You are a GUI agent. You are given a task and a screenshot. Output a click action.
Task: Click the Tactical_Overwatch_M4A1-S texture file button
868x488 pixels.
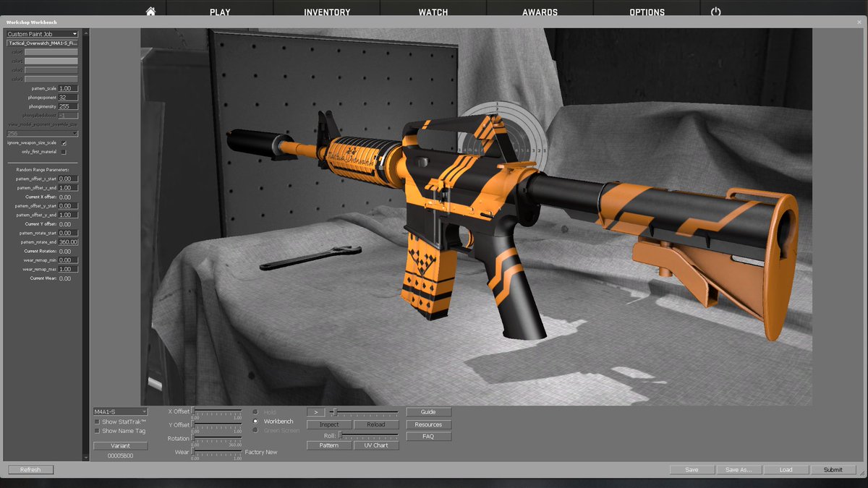click(42, 43)
